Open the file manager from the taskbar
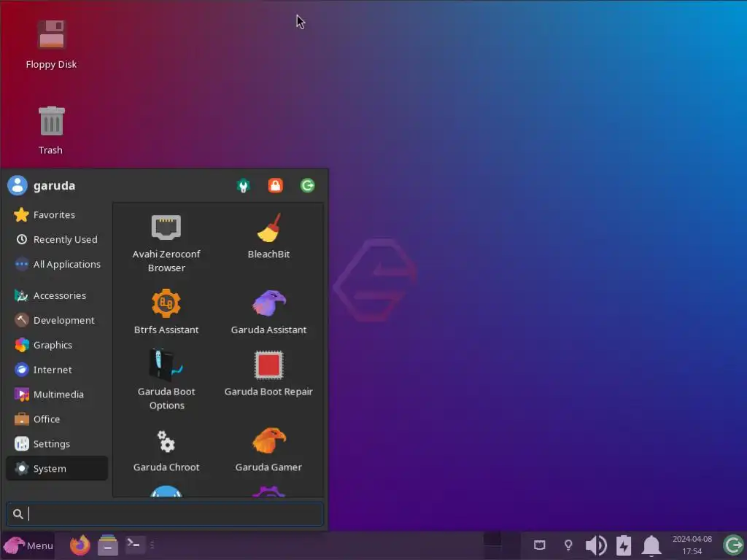 point(108,545)
